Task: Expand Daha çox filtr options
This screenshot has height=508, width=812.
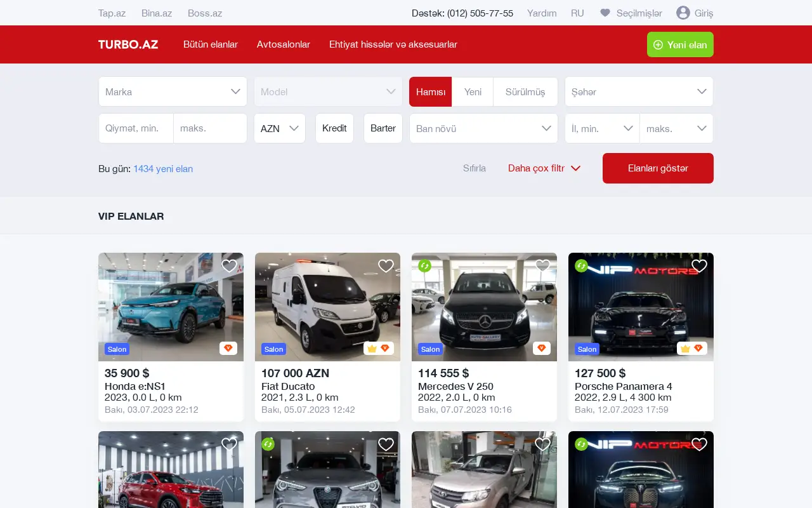Action: [x=544, y=168]
